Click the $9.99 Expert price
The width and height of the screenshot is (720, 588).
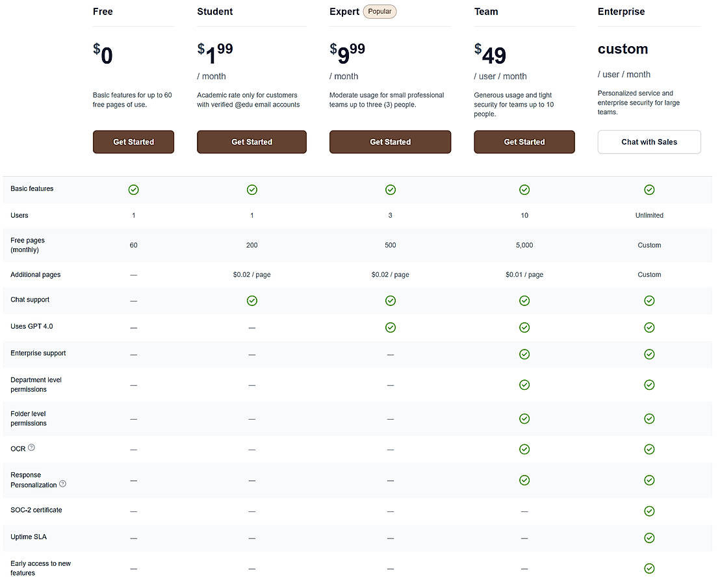(x=347, y=54)
